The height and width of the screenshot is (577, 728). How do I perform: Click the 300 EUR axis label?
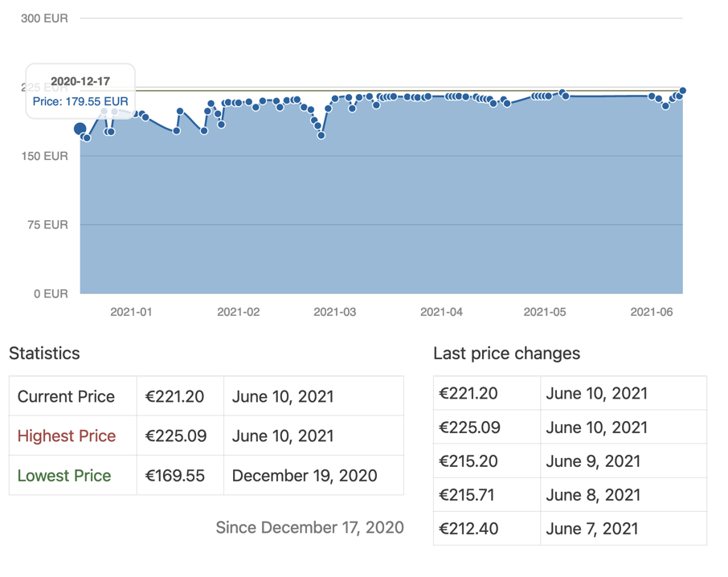pyautogui.click(x=44, y=18)
